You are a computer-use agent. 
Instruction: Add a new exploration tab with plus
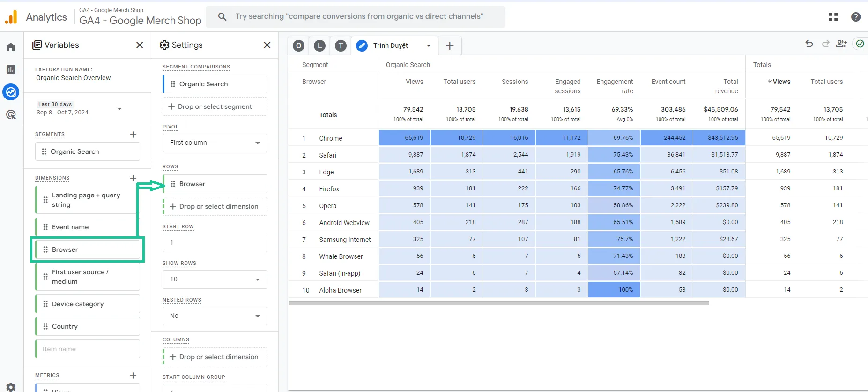[x=450, y=46]
